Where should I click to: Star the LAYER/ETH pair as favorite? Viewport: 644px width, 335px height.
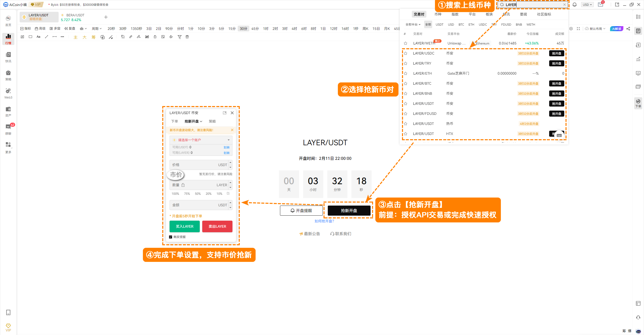click(406, 73)
